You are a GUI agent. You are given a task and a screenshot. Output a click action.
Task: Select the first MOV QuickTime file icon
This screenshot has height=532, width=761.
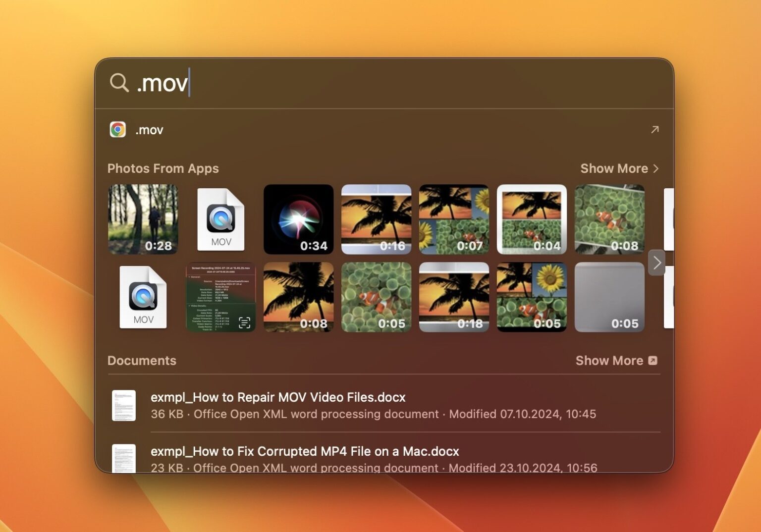click(220, 219)
